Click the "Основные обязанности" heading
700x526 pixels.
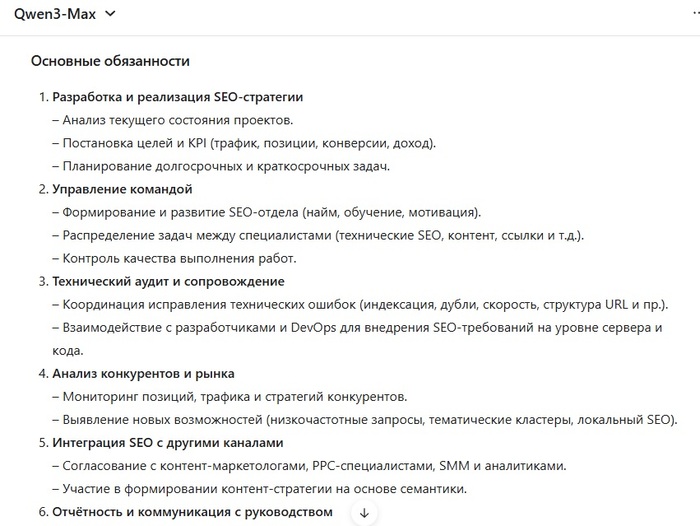click(x=110, y=61)
